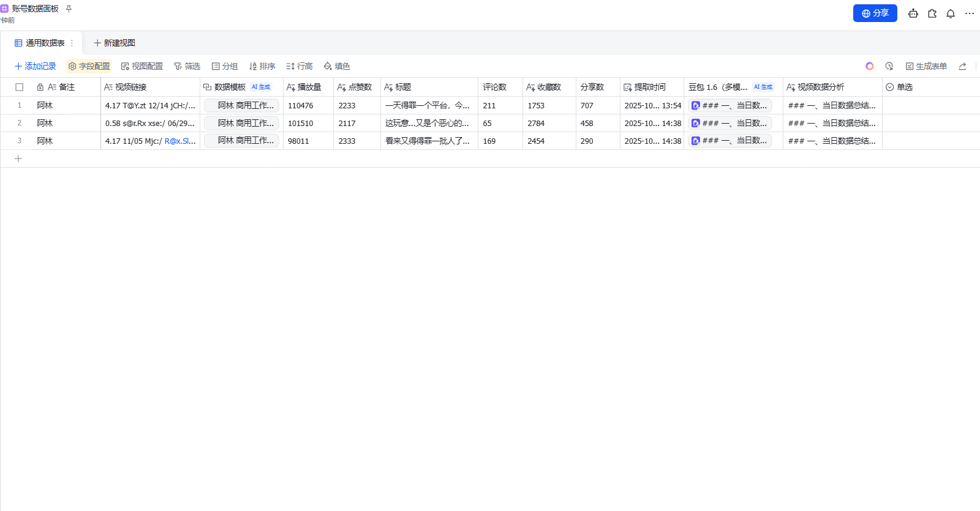This screenshot has width=980, height=511.
Task: Click the colorful AI circle icon
Action: pyautogui.click(x=870, y=66)
